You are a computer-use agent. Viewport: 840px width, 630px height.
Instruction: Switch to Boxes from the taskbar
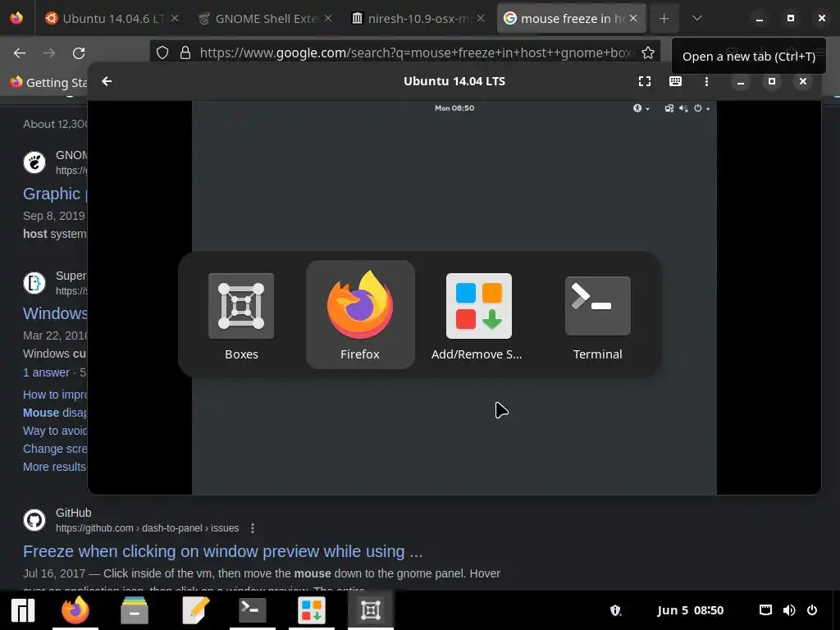point(371,610)
